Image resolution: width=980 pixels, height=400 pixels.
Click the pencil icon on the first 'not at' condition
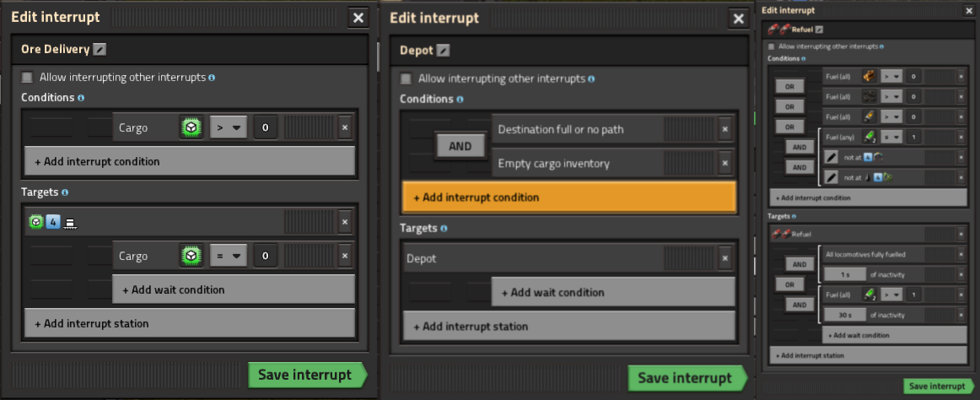tap(831, 158)
